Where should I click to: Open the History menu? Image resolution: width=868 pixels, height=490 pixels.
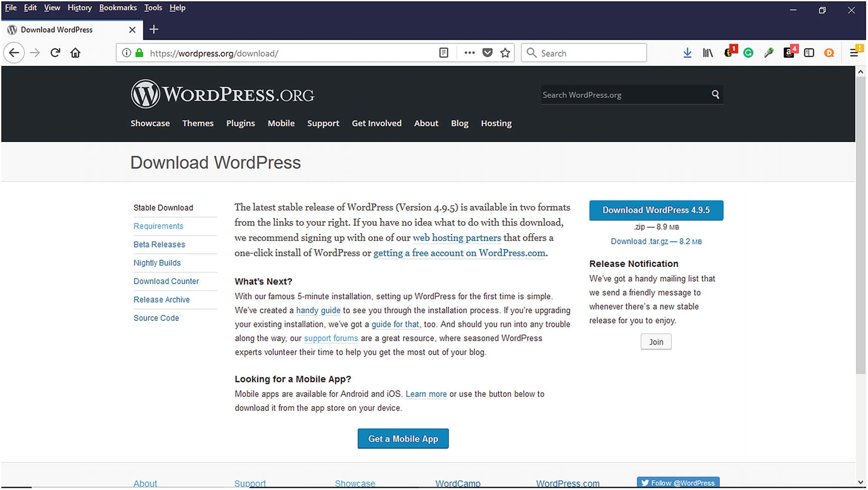[x=80, y=8]
